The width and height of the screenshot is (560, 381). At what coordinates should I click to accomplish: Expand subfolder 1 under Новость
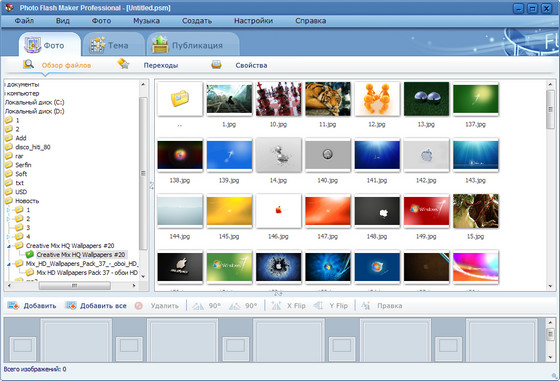(x=9, y=210)
